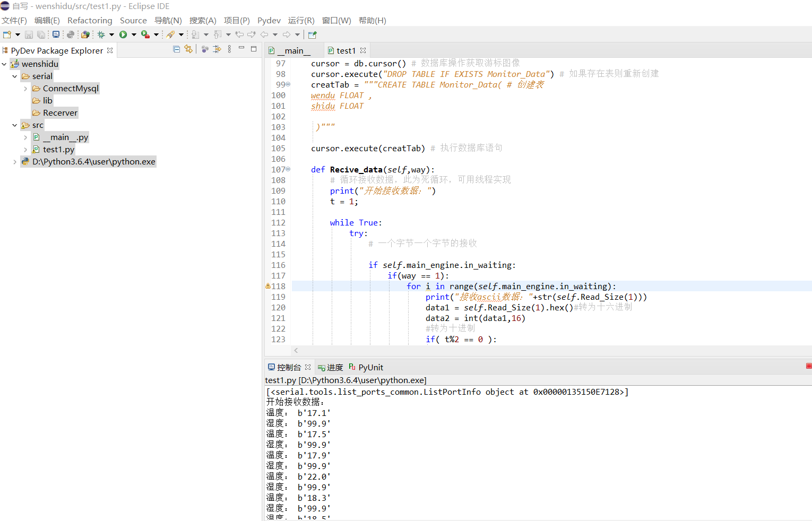The width and height of the screenshot is (812, 521).
Task: Open the 搜索(A) menu
Action: 203,20
